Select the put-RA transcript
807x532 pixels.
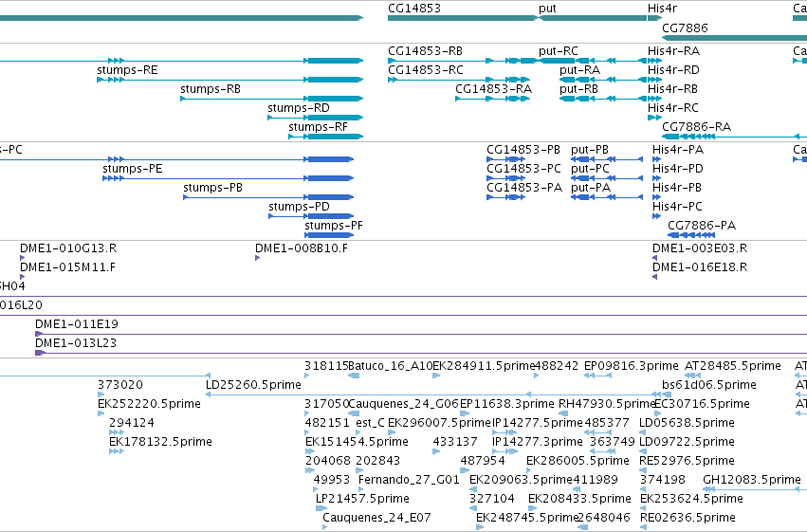point(603,80)
